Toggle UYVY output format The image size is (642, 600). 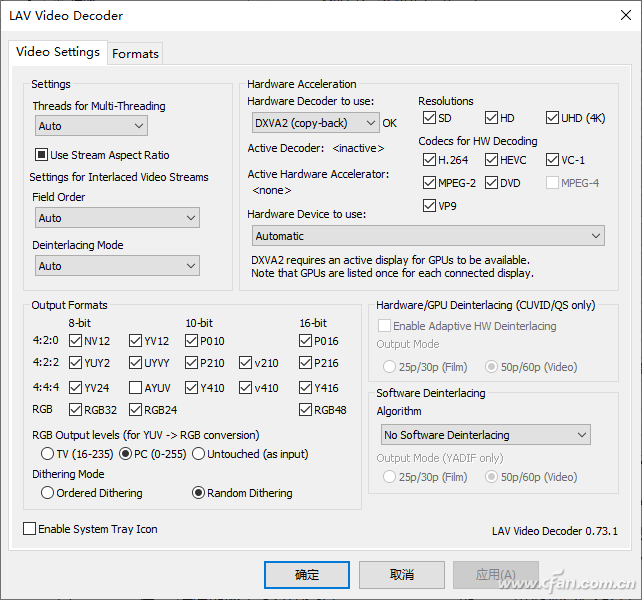(x=135, y=363)
